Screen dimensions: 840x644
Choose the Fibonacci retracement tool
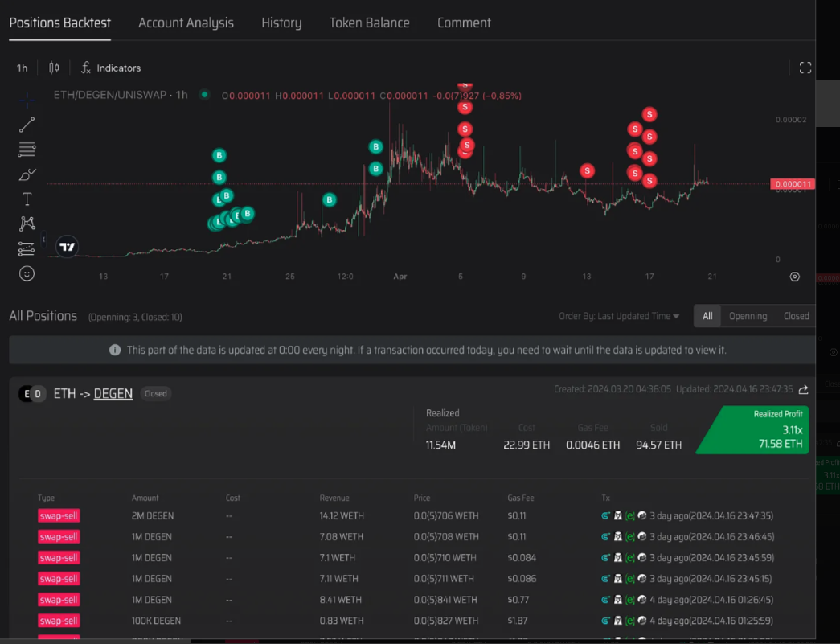tap(27, 150)
